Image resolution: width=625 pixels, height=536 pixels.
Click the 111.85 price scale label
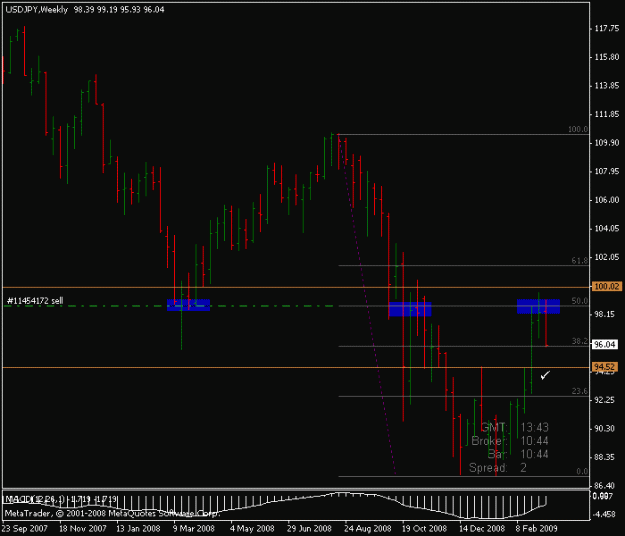(607, 114)
